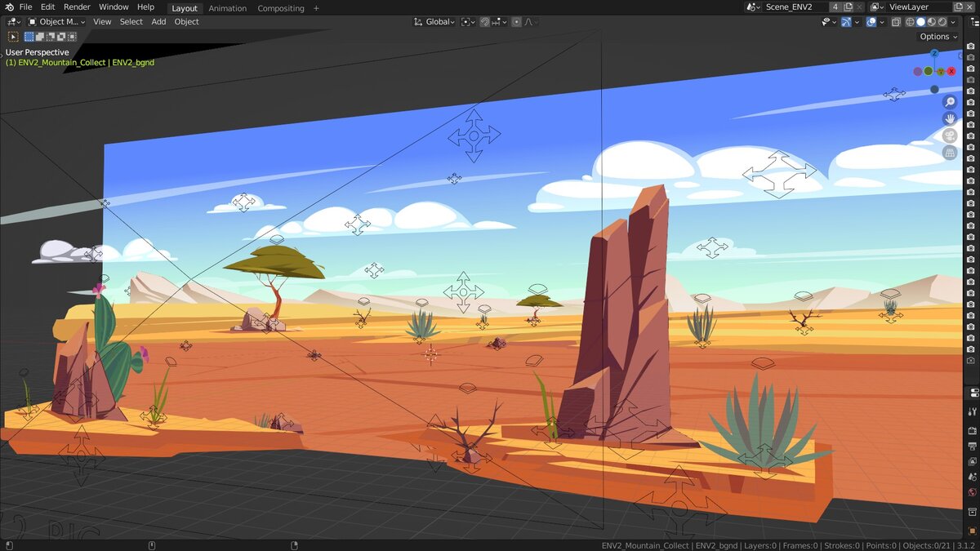This screenshot has height=551, width=980.
Task: Open the overlays options dropdown arrow
Action: pos(883,22)
